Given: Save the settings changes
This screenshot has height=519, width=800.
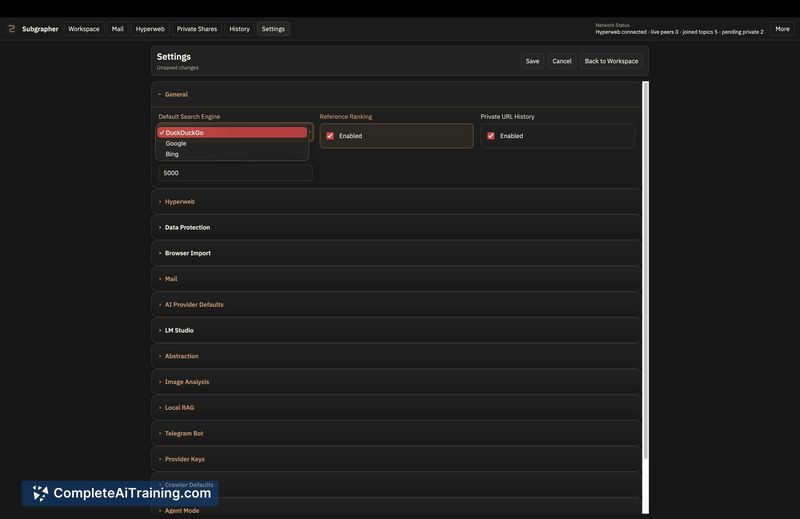Looking at the screenshot, I should (x=532, y=61).
